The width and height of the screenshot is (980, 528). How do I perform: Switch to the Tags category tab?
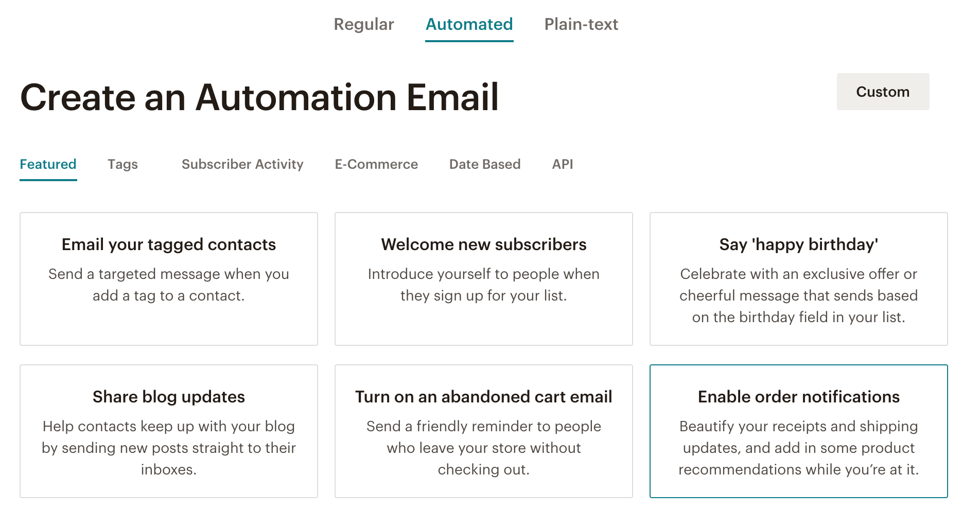pos(122,164)
